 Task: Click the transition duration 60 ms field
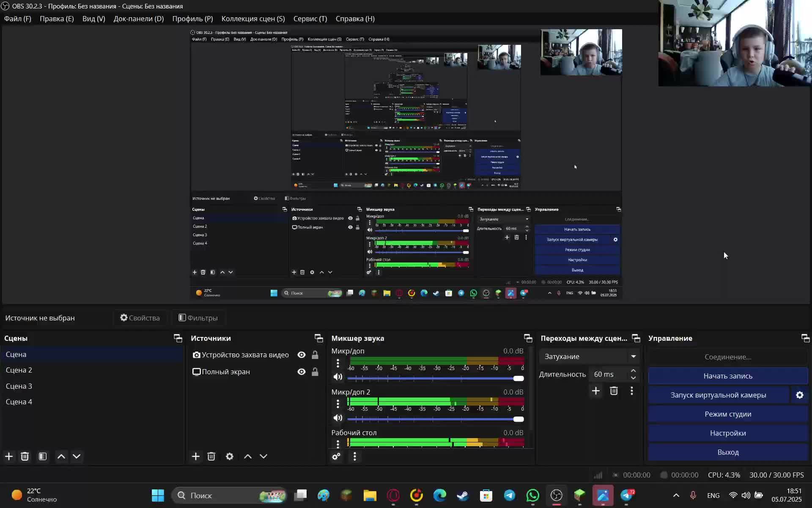point(609,374)
